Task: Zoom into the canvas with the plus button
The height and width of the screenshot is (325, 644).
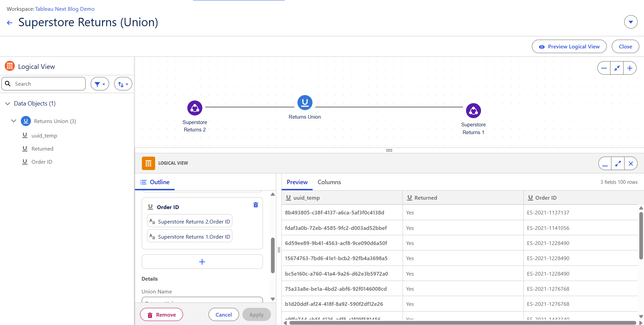Action: pyautogui.click(x=630, y=68)
